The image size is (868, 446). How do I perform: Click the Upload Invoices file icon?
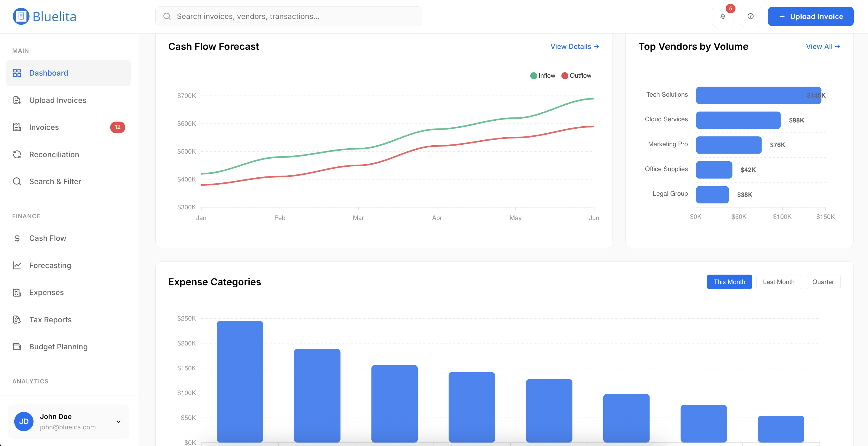[17, 100]
